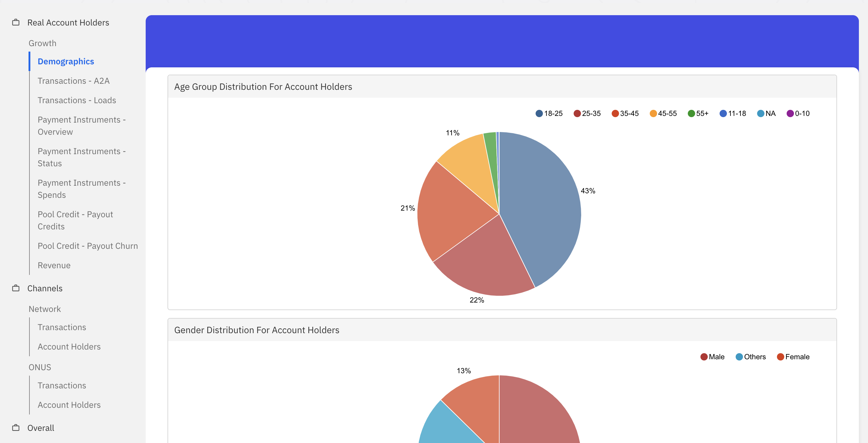868x443 pixels.
Task: Toggle the 11-18 legend entry
Action: (x=733, y=113)
